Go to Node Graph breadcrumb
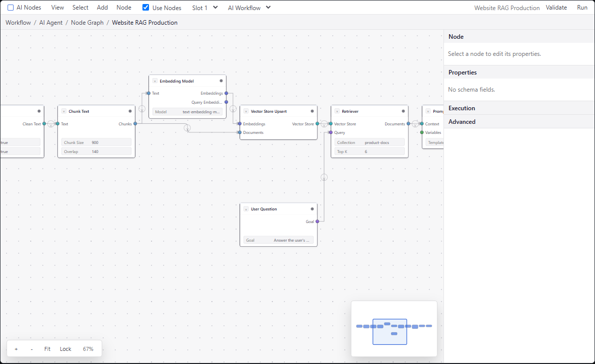Image resolution: width=595 pixels, height=364 pixels. (x=87, y=22)
